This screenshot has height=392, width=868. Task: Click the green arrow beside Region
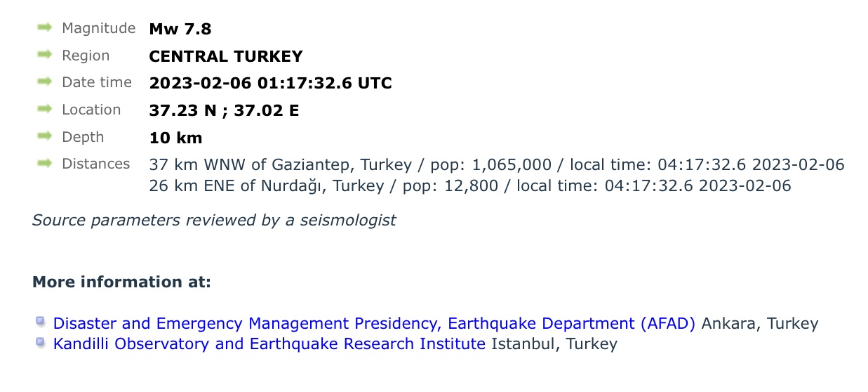pyautogui.click(x=45, y=55)
